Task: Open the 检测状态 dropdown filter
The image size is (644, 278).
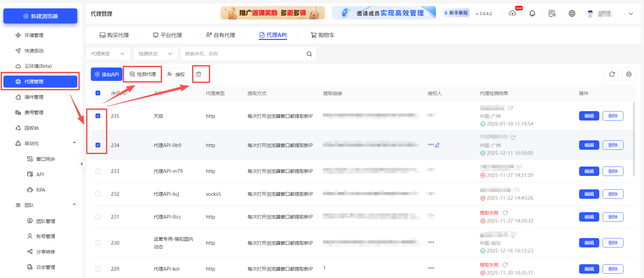Action: pyautogui.click(x=155, y=54)
